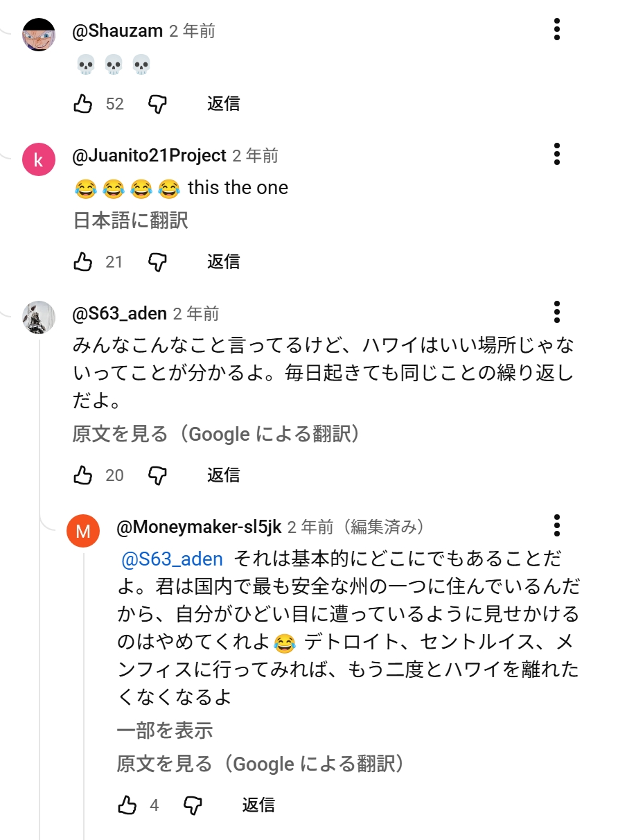Open the options menu for @S63_aden's comment
Viewport: 618px width, 840px height.
pos(556,313)
